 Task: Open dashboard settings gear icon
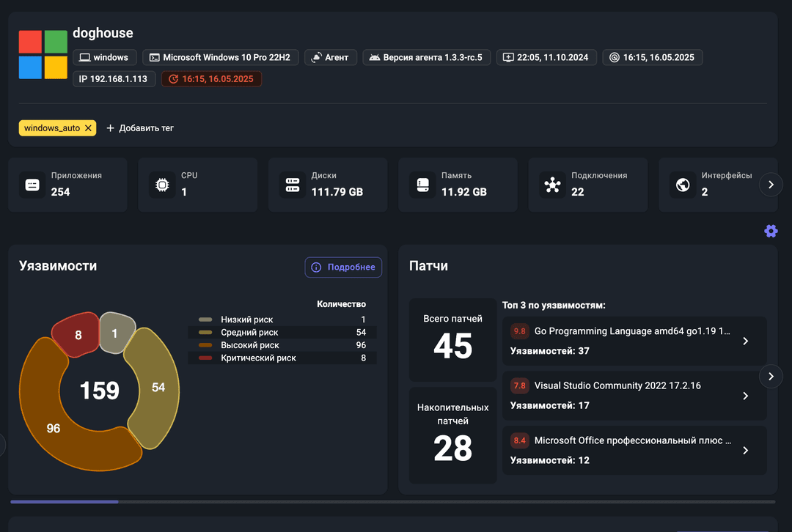pyautogui.click(x=771, y=231)
